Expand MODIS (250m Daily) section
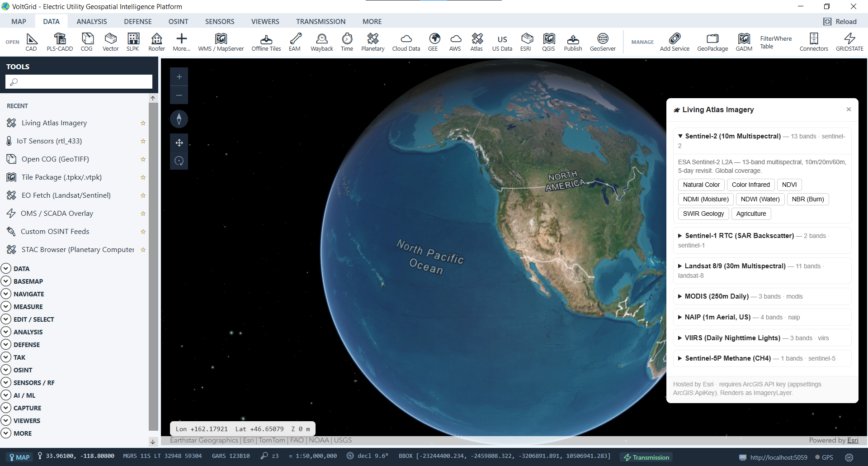 tap(762, 296)
